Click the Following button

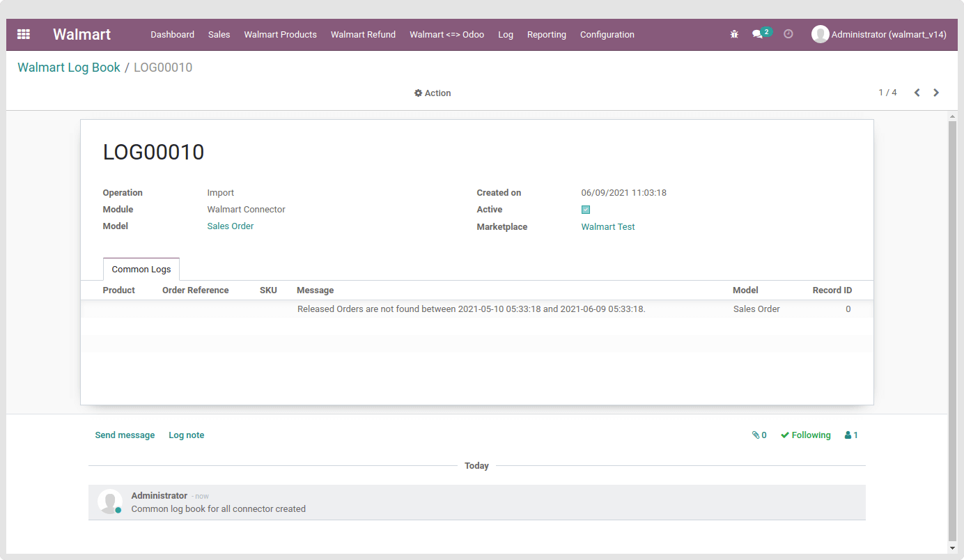click(806, 435)
